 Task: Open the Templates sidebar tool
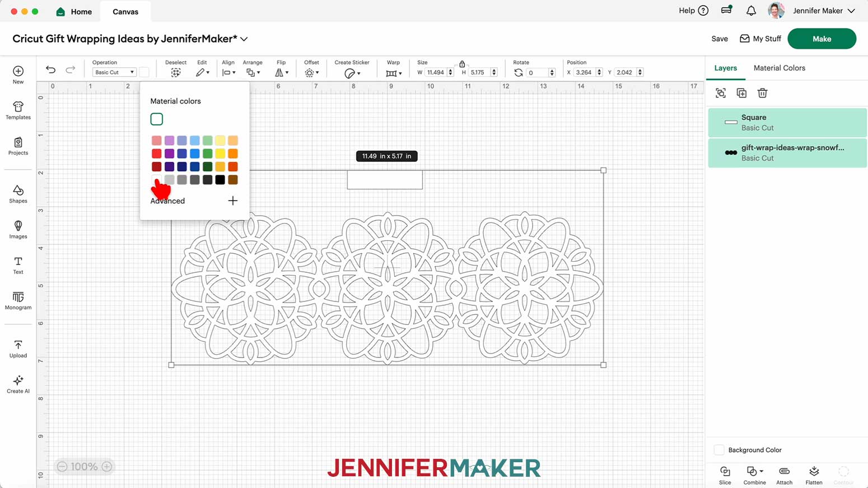(x=18, y=110)
